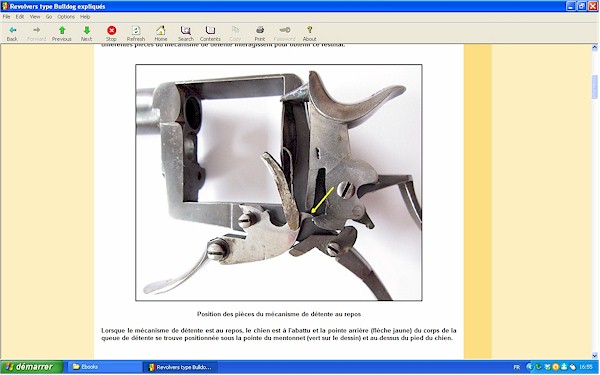Print the current page
Image resolution: width=600 pixels, height=375 pixels.
(x=260, y=33)
